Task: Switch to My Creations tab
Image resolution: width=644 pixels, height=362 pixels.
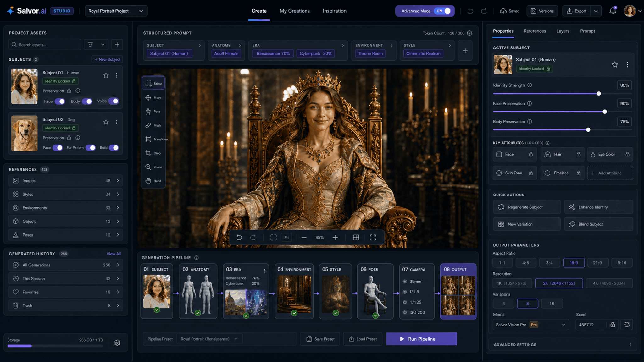Action: point(295,11)
